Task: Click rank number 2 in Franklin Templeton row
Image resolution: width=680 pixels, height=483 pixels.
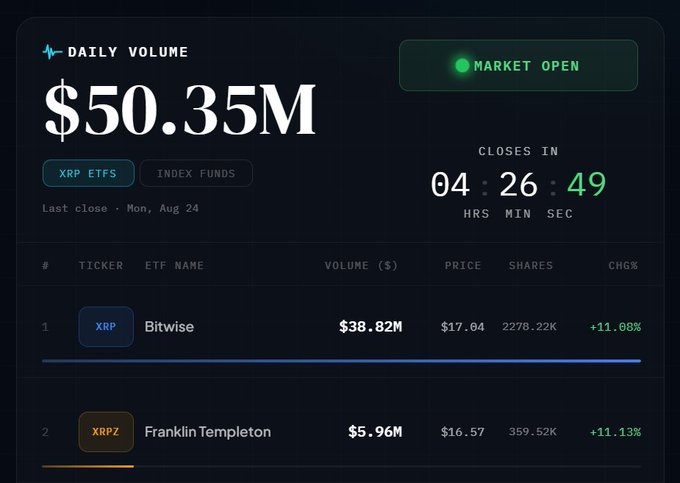Action: point(45,432)
